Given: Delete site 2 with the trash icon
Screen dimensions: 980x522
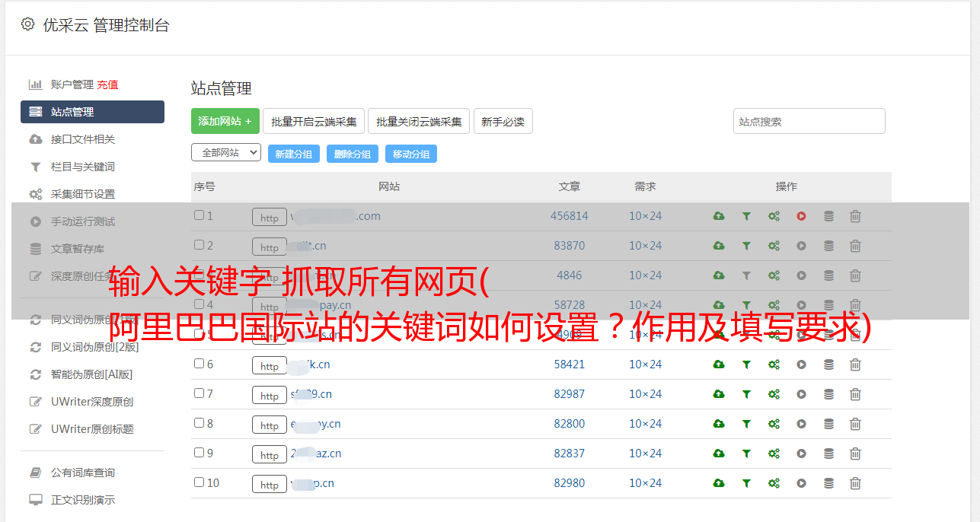Looking at the screenshot, I should tap(855, 246).
